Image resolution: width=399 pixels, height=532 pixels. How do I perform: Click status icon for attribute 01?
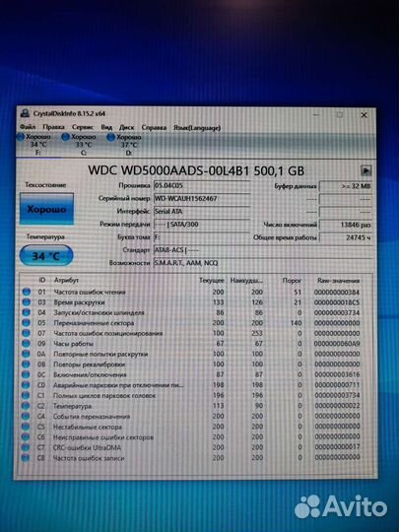27,292
